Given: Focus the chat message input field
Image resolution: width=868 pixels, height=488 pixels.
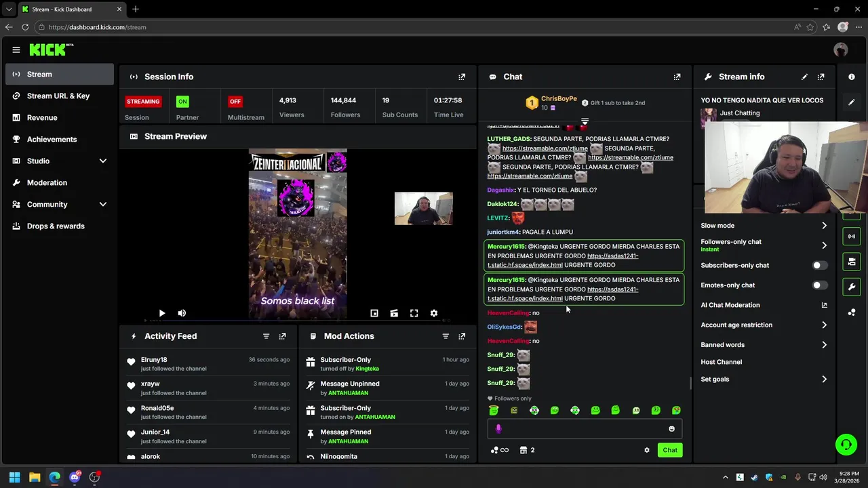Looking at the screenshot, I should pyautogui.click(x=584, y=428).
